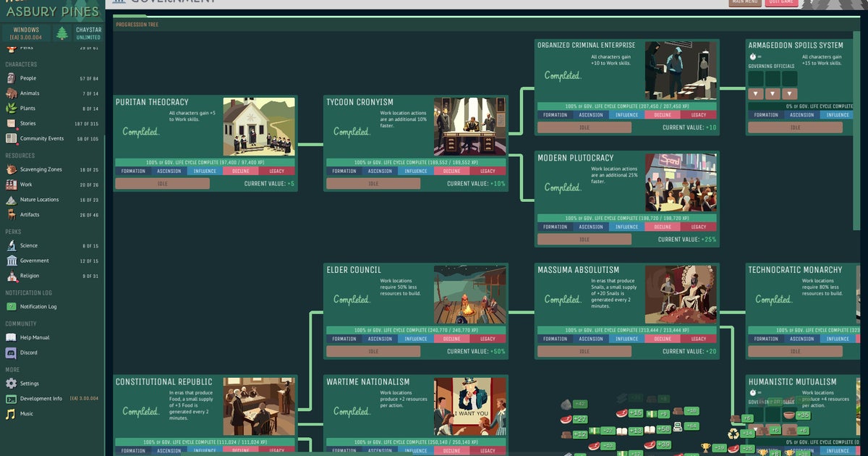The width and height of the screenshot is (868, 456).
Task: Click the Wartime Nationalism poster thumbnail
Action: click(470, 406)
